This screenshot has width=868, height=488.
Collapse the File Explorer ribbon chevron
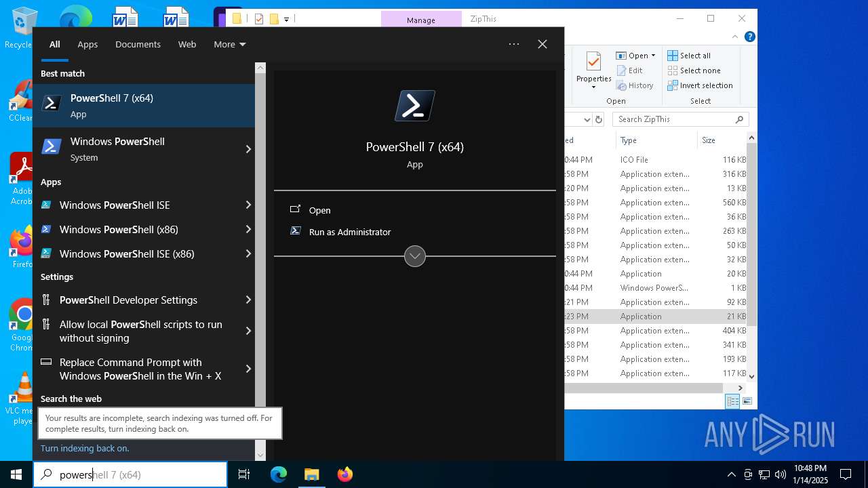736,37
